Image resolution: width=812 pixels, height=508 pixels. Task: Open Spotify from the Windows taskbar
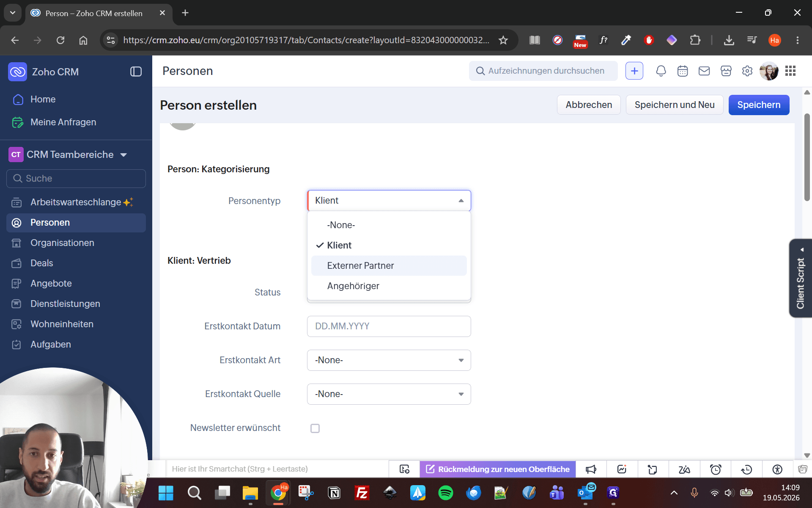[x=445, y=493]
